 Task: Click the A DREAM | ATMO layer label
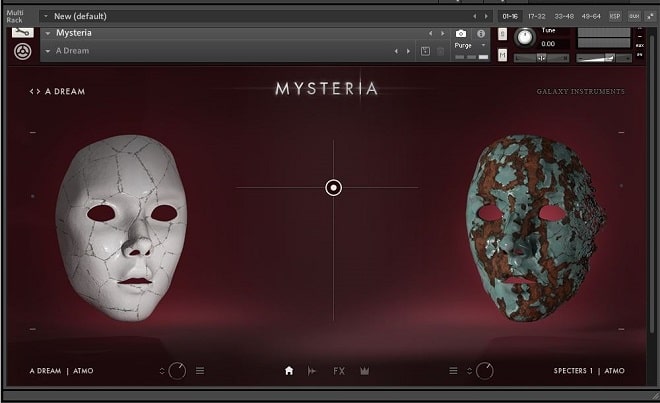point(61,371)
